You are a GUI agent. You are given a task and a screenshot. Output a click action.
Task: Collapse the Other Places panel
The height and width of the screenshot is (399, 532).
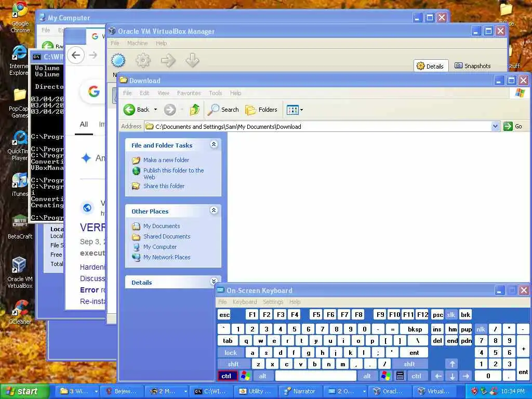coord(214,210)
